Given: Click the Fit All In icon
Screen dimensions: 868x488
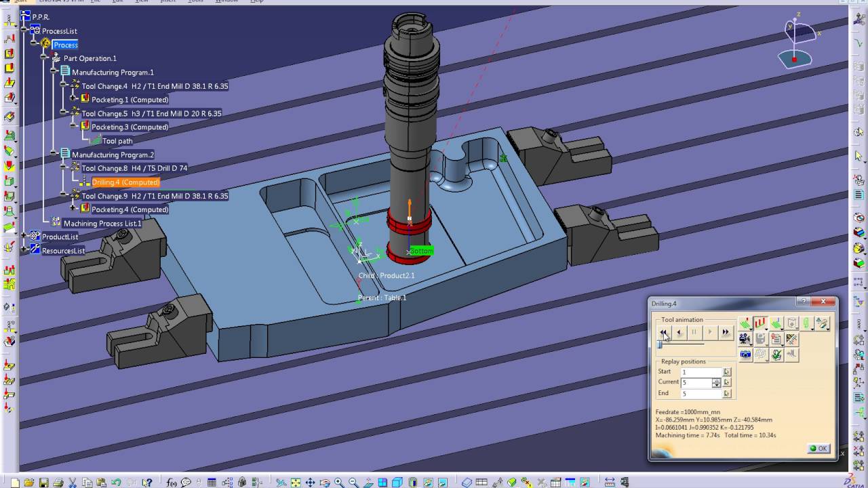Looking at the screenshot, I should 295,483.
